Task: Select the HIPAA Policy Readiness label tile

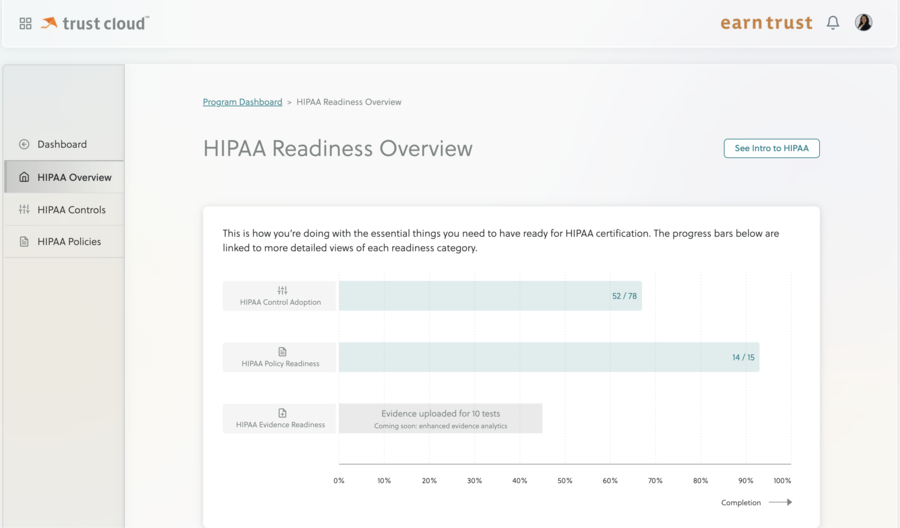Action: 280,357
